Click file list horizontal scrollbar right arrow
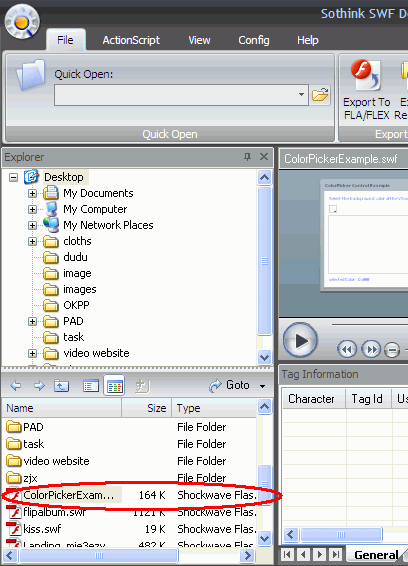408x566 pixels. coord(247,555)
